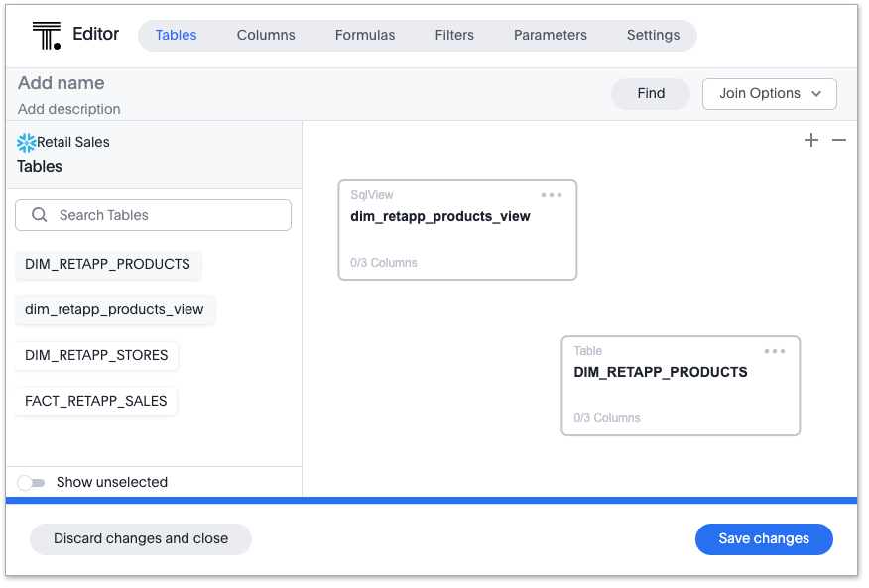Zoom out canvas with minus icon
This screenshot has width=869, height=588.
[839, 141]
